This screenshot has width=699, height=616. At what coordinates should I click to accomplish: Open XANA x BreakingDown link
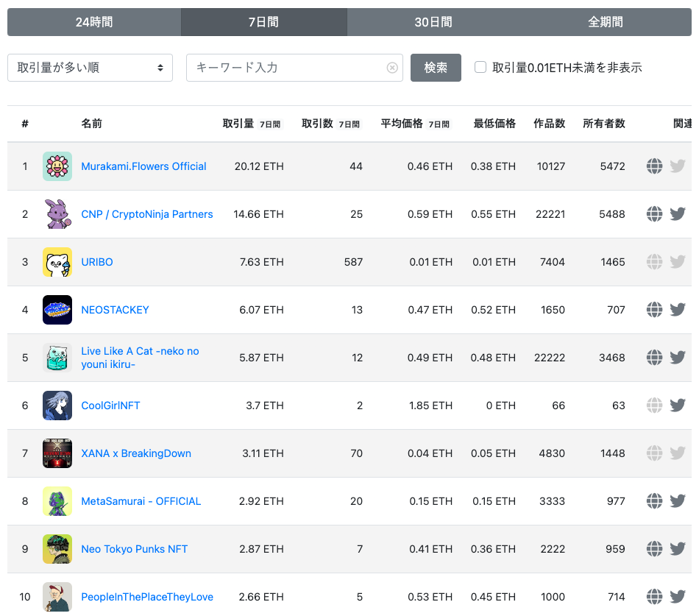136,453
